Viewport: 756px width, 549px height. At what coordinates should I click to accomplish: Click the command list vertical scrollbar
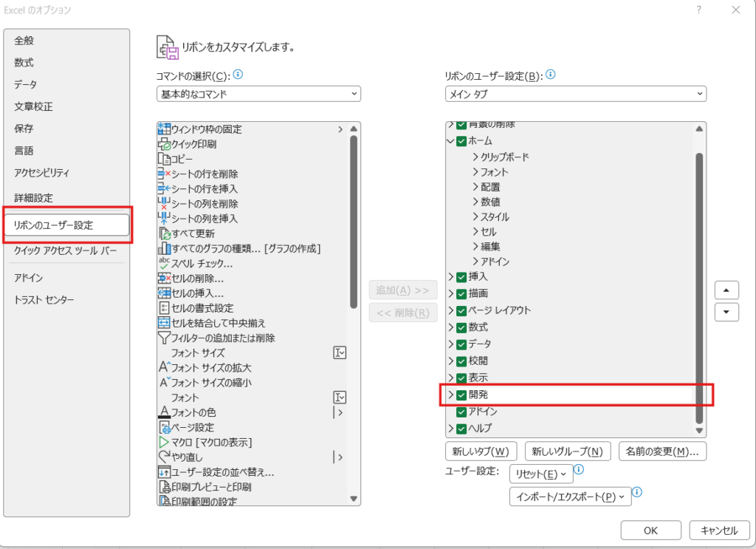(354, 222)
